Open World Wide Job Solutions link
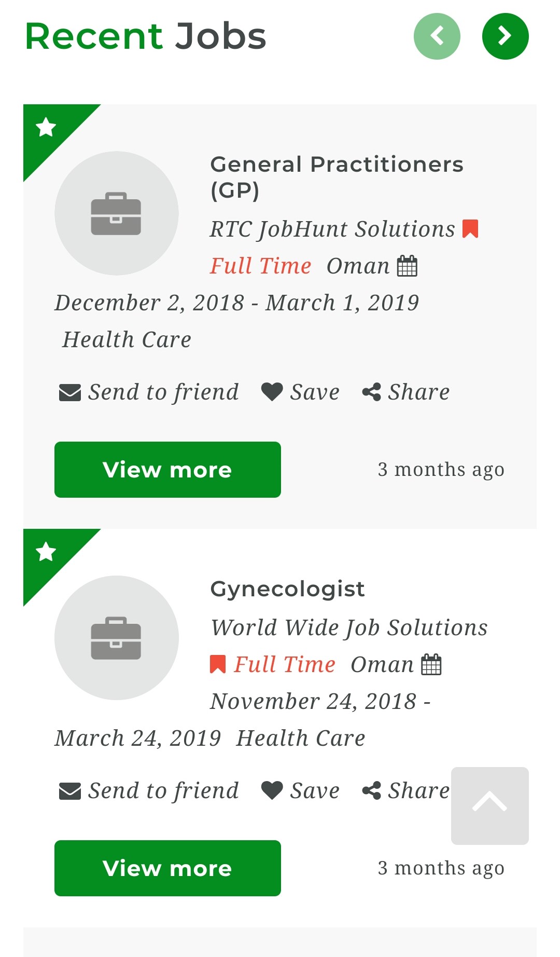560x957 pixels. 349,627
